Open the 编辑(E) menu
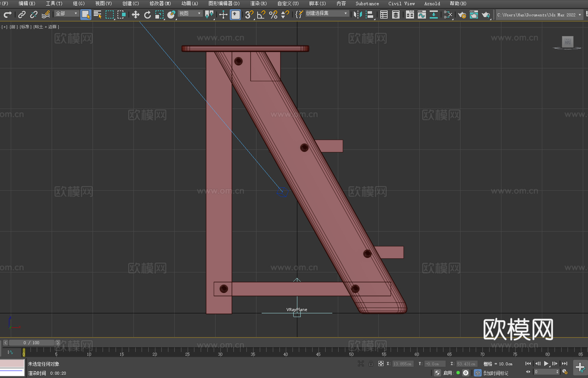 (27, 3)
